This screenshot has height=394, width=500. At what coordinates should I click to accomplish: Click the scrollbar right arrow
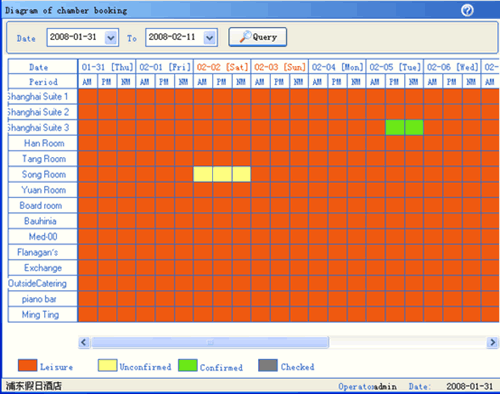492,342
